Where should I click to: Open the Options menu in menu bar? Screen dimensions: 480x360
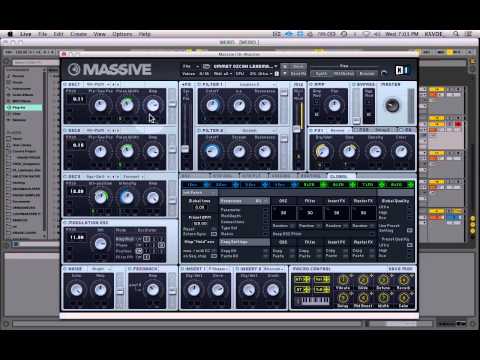[x=122, y=34]
